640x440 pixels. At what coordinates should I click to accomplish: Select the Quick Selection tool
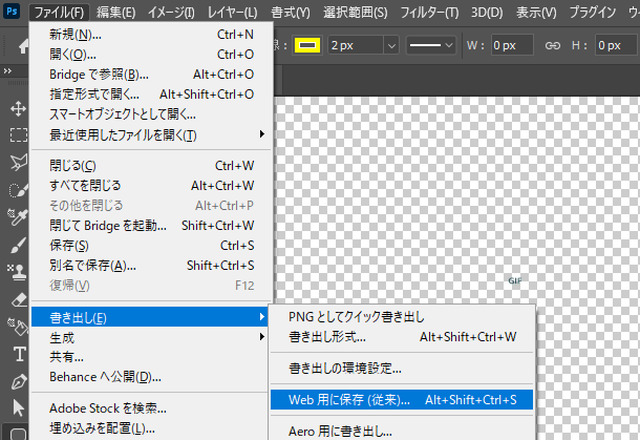(18, 190)
